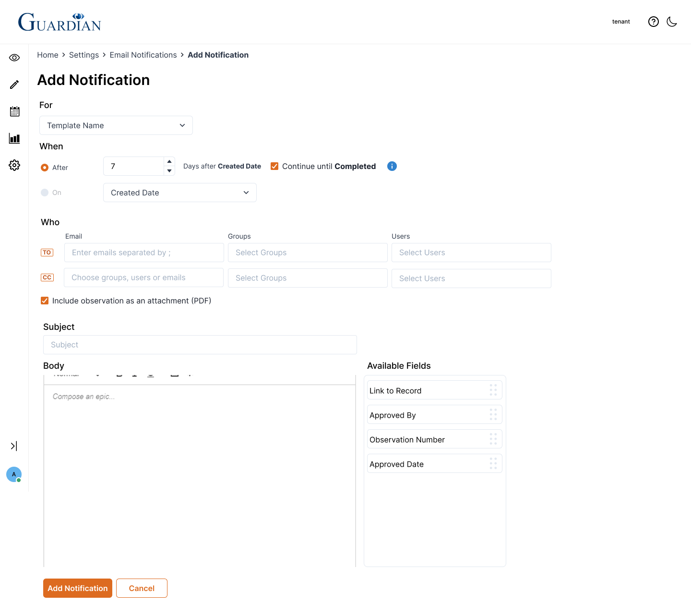Viewport: 691px width, 616px height.
Task: Uncheck Continue until Completed checkbox
Action: 274,166
